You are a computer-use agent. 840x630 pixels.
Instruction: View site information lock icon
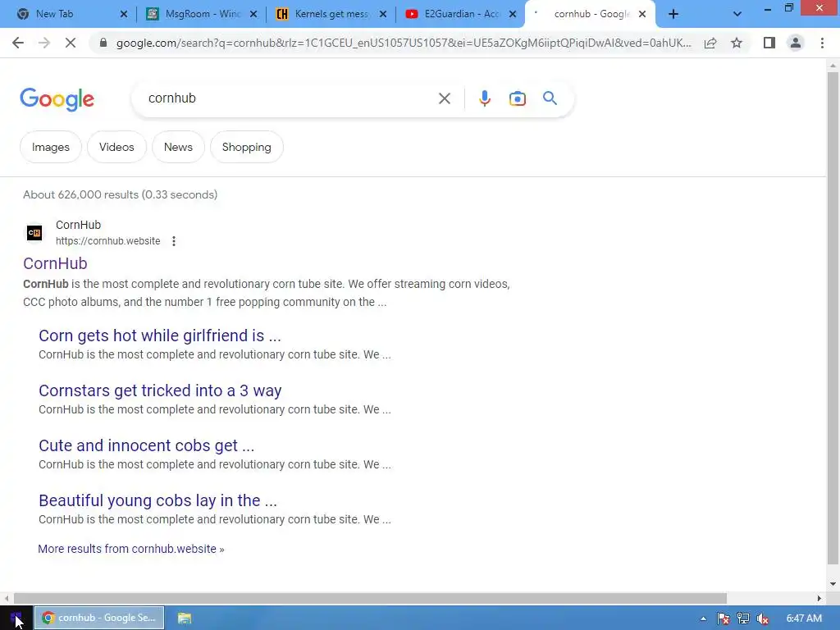(x=103, y=43)
